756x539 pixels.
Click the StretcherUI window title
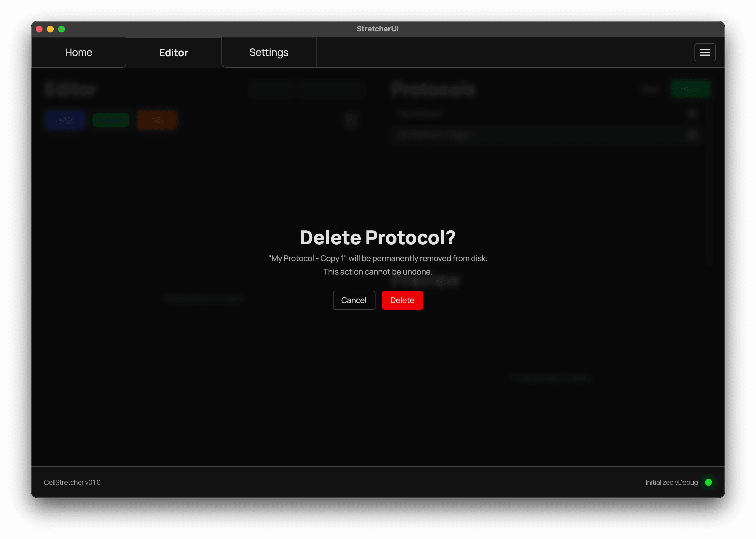pyautogui.click(x=378, y=29)
